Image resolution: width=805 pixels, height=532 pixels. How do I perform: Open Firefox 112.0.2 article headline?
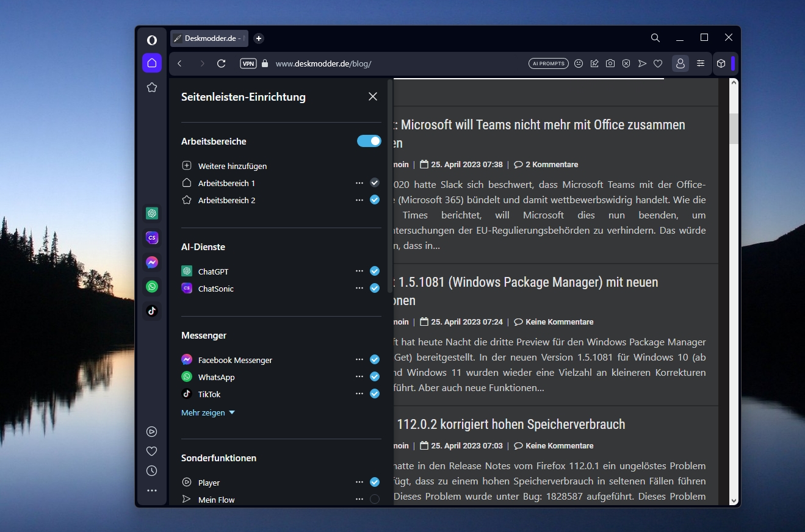click(x=512, y=424)
